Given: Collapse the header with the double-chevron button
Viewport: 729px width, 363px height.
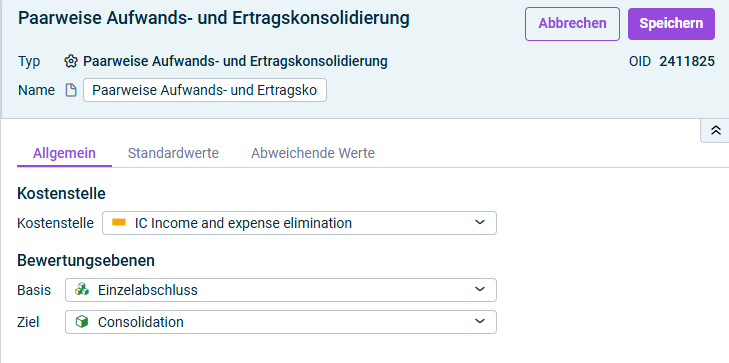Looking at the screenshot, I should click(716, 131).
